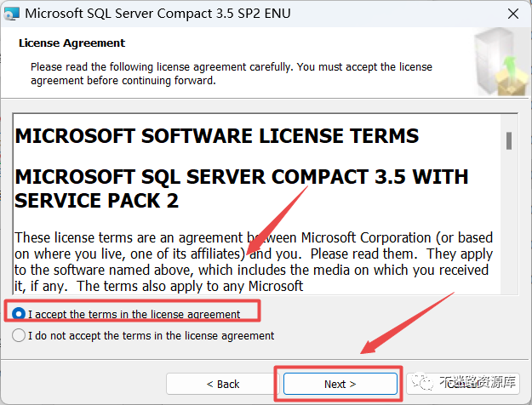Screen dimensions: 532x405
Task: Go back with the < Back button
Action: point(222,384)
